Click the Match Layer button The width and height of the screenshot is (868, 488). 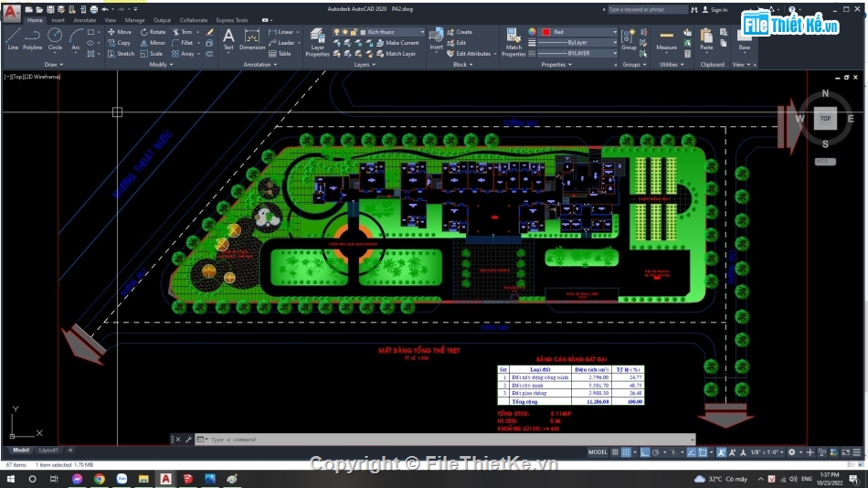[397, 54]
